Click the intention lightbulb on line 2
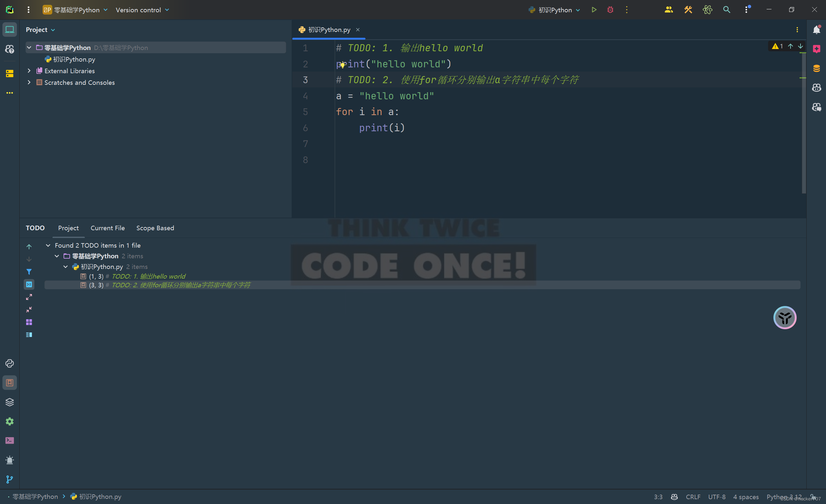This screenshot has width=826, height=504. [343, 65]
